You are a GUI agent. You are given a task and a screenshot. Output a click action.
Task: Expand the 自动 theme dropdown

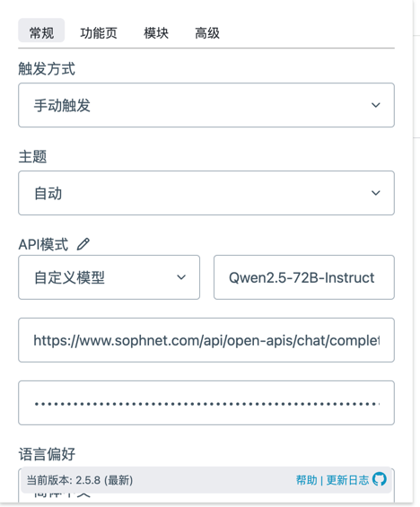(206, 193)
